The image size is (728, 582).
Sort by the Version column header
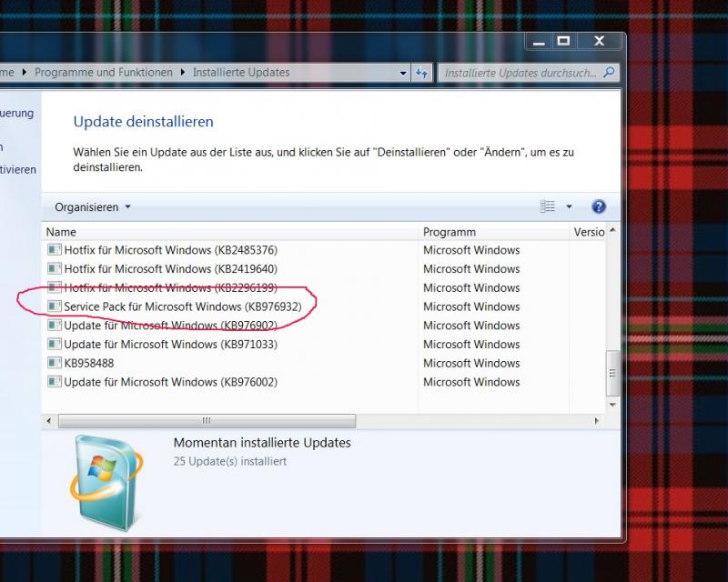589,232
